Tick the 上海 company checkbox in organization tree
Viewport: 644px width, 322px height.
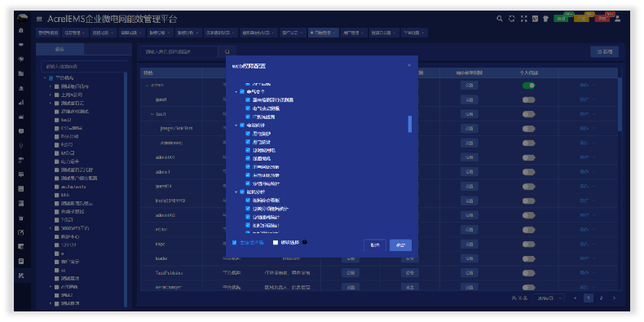click(57, 95)
